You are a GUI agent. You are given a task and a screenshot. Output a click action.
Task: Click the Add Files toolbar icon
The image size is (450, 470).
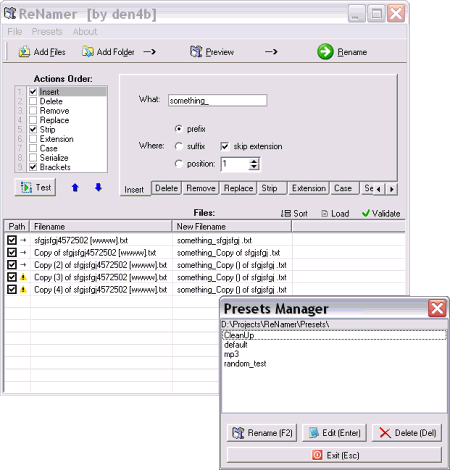[24, 52]
